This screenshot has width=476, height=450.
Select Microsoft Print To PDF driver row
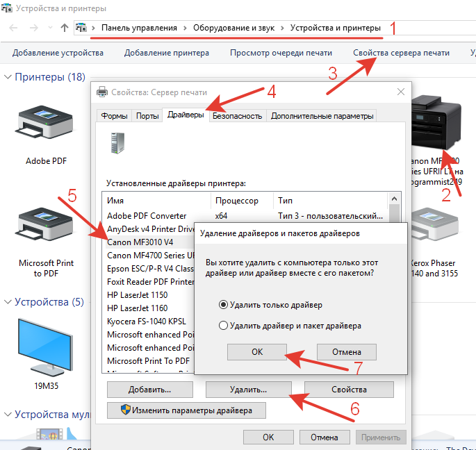point(150,361)
